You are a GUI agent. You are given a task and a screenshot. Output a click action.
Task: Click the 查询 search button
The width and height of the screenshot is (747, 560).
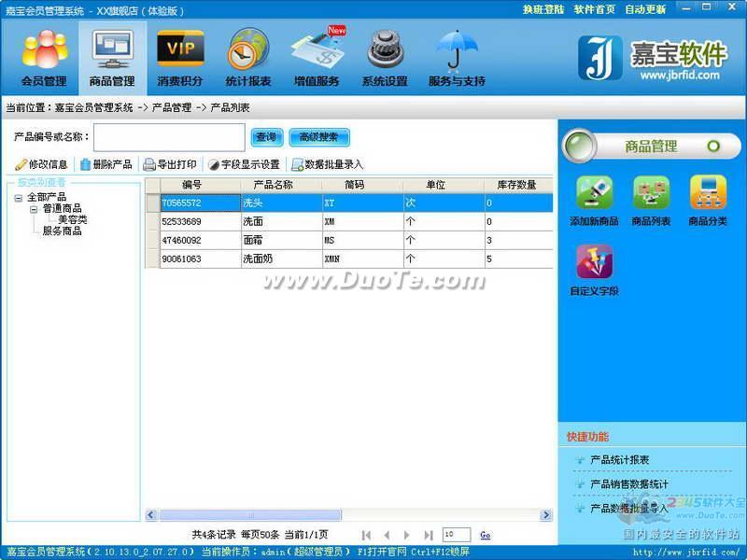267,137
